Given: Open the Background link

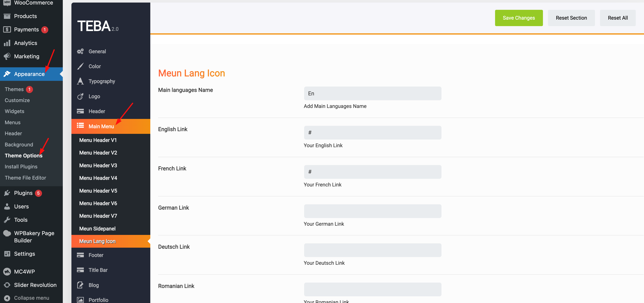Looking at the screenshot, I should coord(19,144).
